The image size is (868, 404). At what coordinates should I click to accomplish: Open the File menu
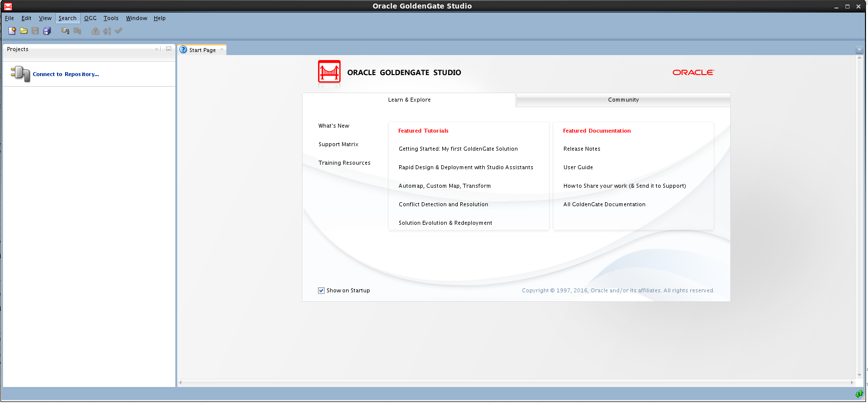click(x=10, y=18)
